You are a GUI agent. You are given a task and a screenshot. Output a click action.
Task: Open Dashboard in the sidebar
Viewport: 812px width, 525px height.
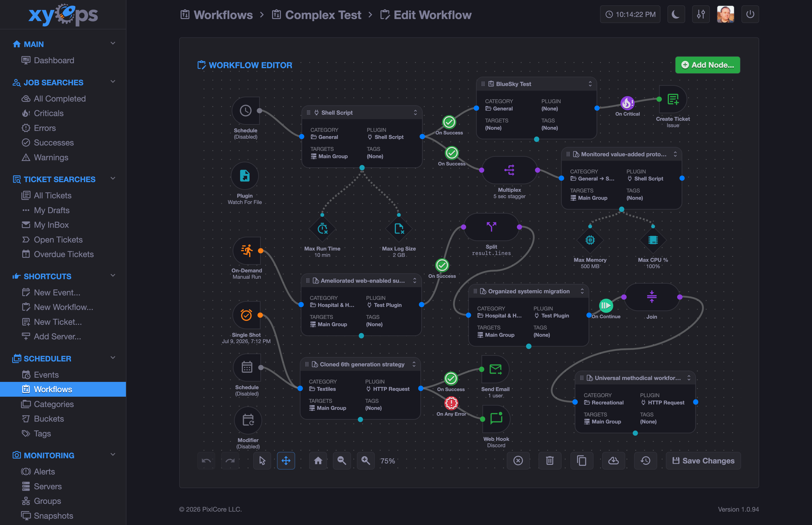pyautogui.click(x=63, y=60)
